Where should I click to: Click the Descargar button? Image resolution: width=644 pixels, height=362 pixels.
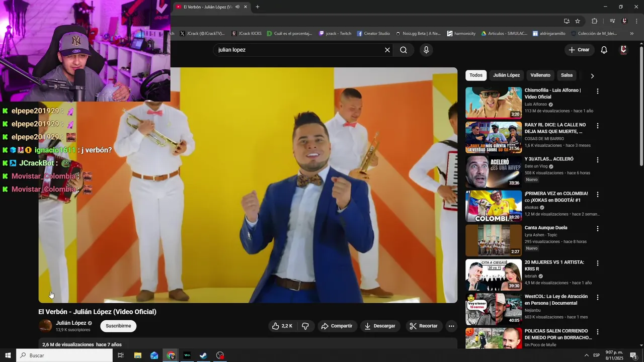380,326
